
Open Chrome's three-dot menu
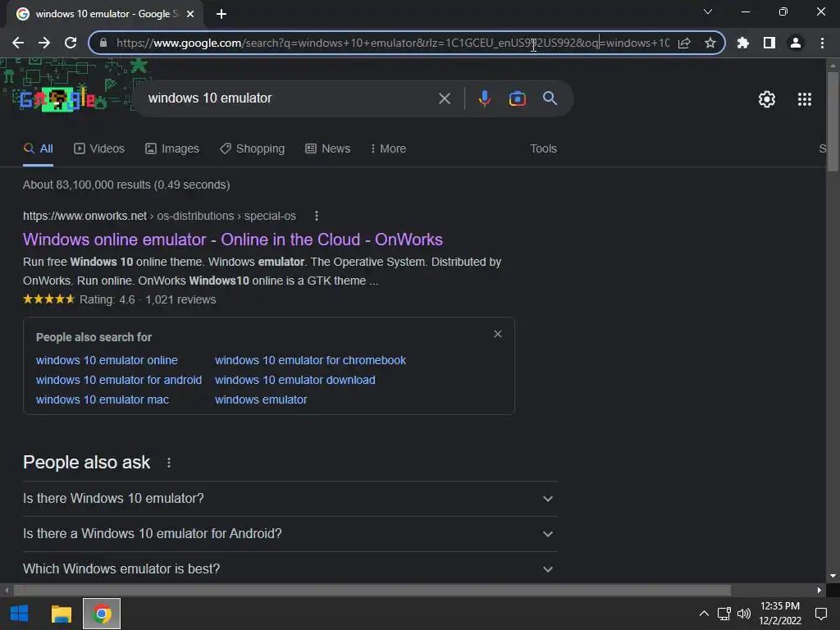point(822,43)
